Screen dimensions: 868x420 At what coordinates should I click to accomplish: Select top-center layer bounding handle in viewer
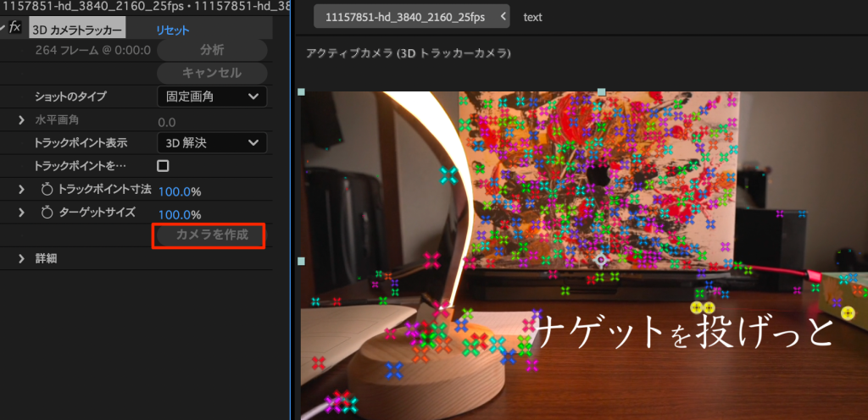point(601,91)
